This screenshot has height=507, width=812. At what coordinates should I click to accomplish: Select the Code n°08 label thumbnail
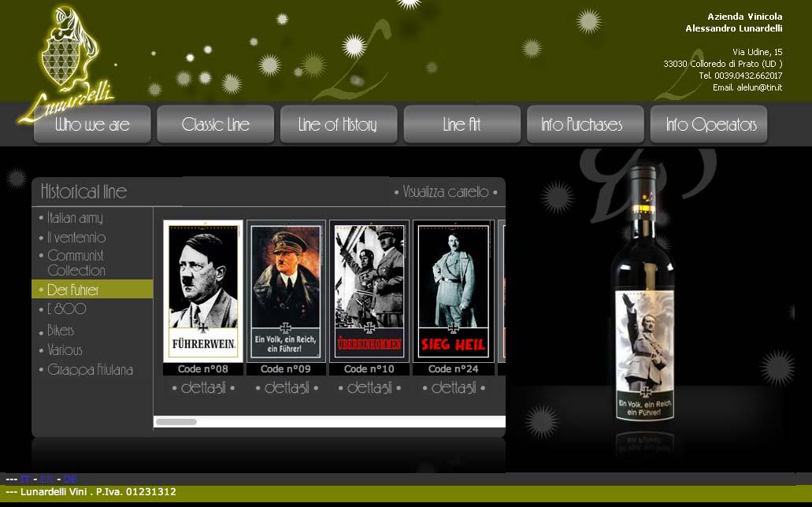(x=203, y=291)
